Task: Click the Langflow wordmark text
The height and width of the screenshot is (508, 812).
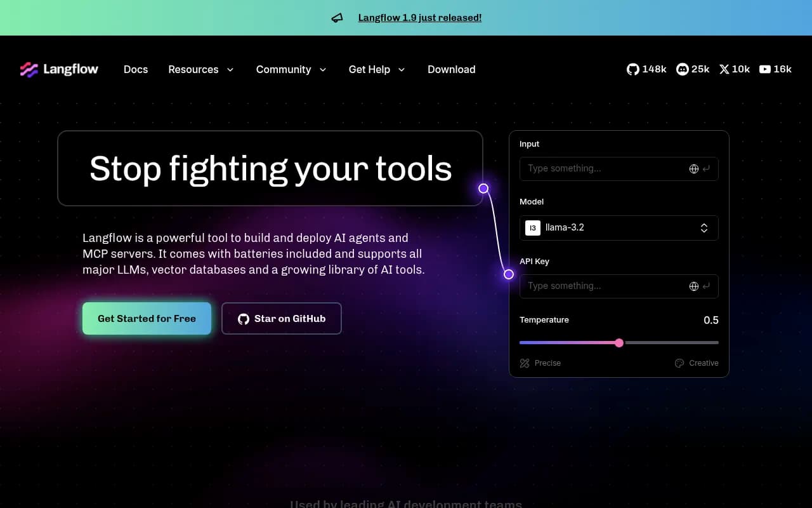Action: [70, 69]
